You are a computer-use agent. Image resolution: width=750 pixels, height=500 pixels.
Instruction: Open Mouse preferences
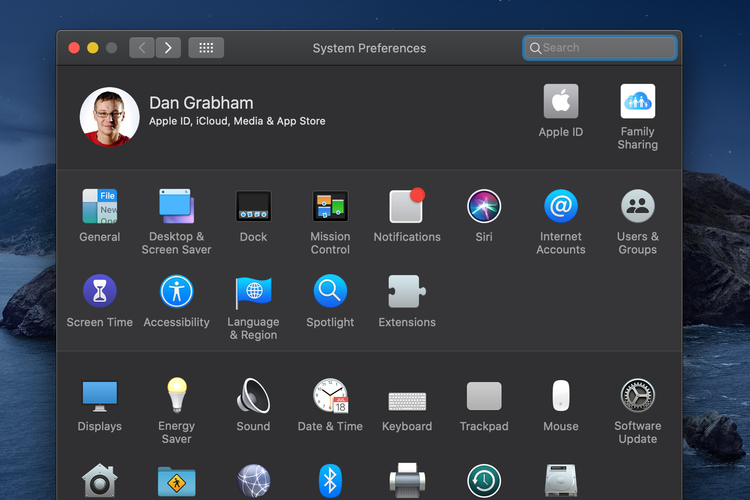point(561,396)
